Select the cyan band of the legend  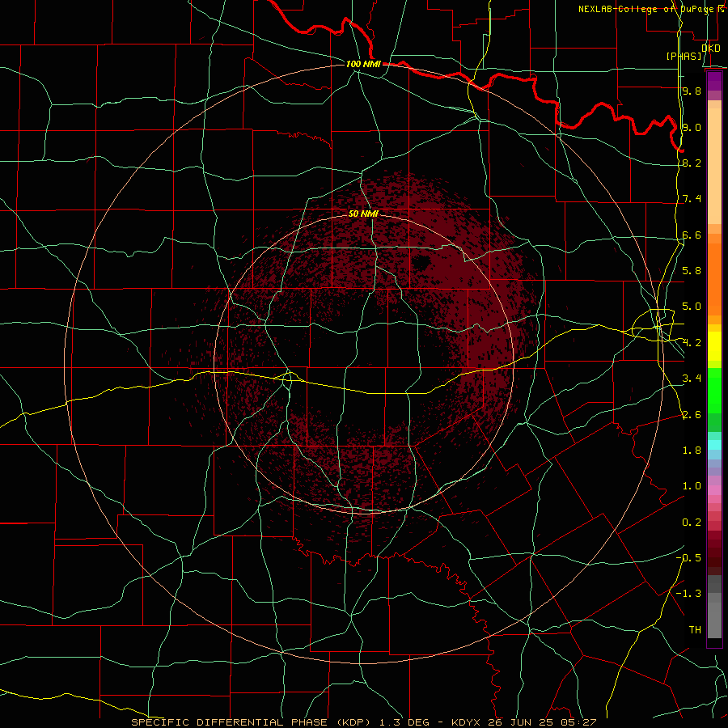pyautogui.click(x=714, y=445)
